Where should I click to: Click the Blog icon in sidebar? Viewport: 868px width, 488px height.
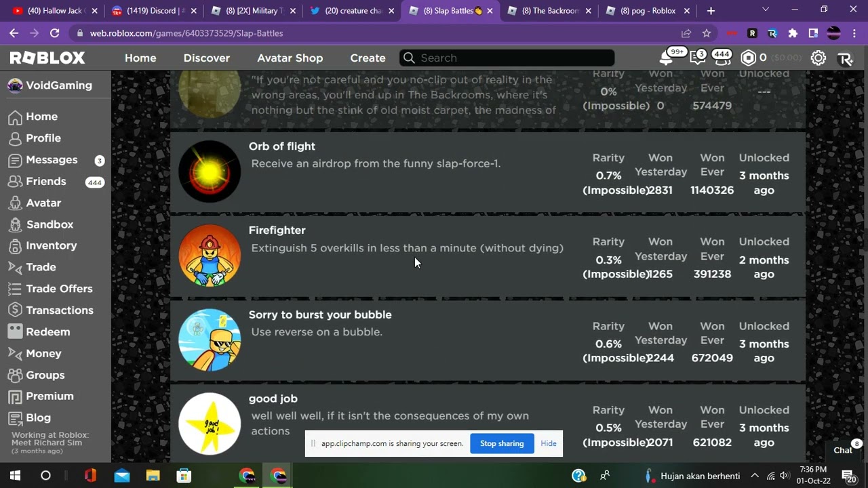click(x=16, y=418)
